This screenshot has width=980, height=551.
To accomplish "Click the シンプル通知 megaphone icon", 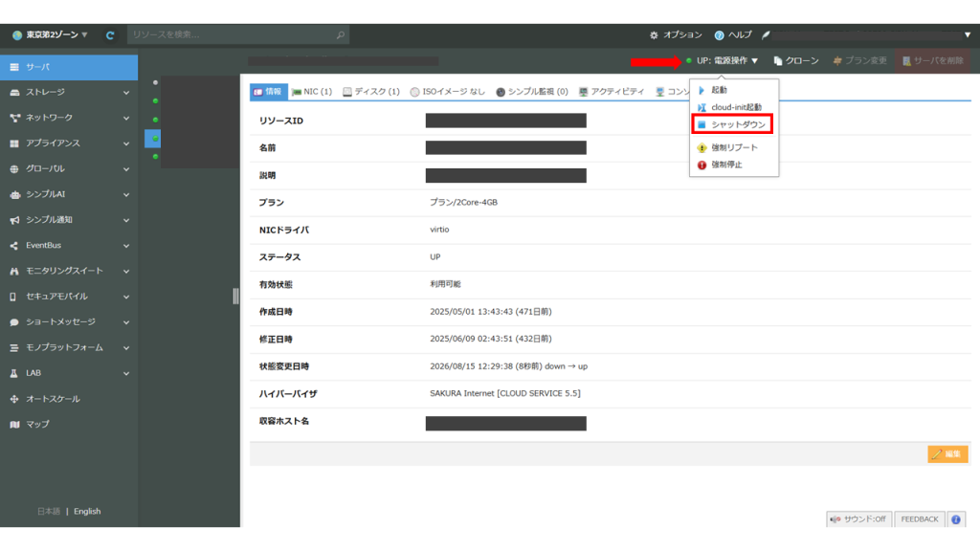I will (x=14, y=220).
